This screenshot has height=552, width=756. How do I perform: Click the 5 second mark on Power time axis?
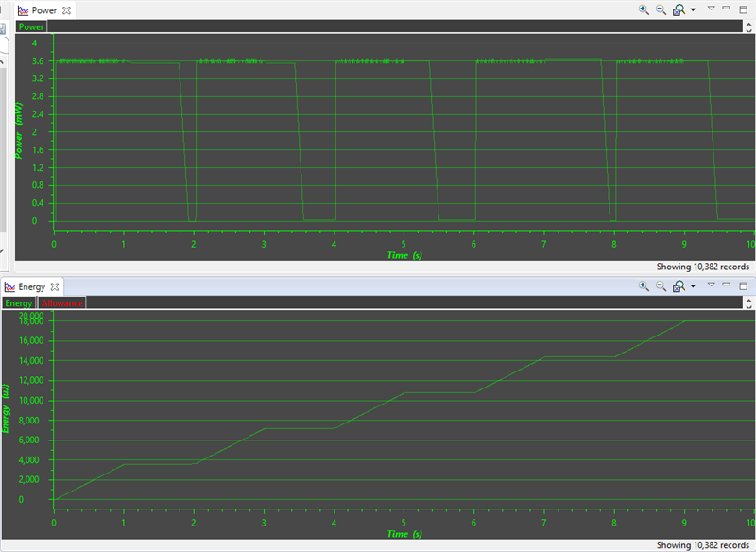(x=404, y=244)
